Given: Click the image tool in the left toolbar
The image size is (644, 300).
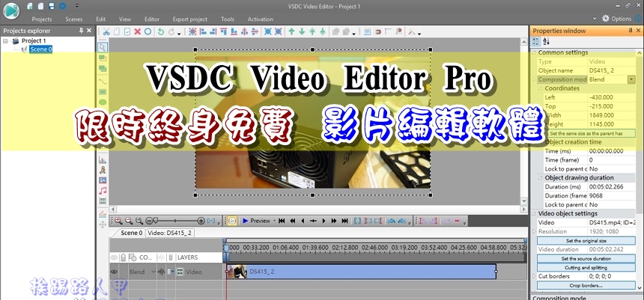Looking at the screenshot, I should [103, 180].
